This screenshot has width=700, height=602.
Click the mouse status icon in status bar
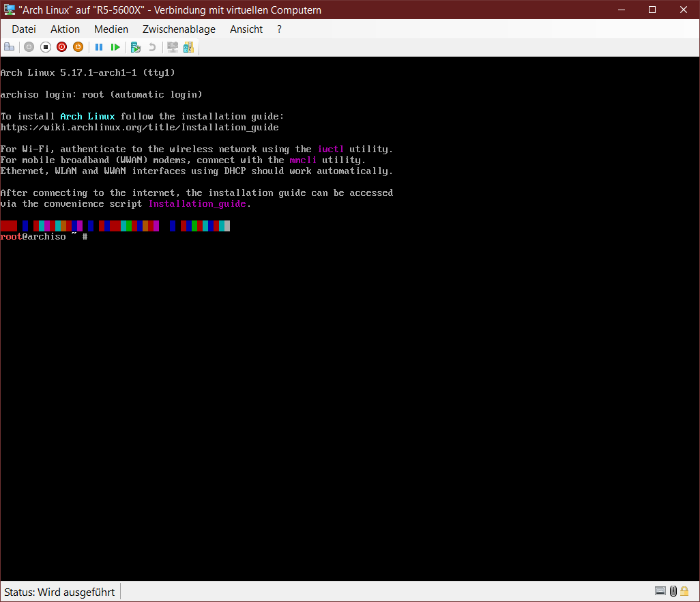(673, 591)
